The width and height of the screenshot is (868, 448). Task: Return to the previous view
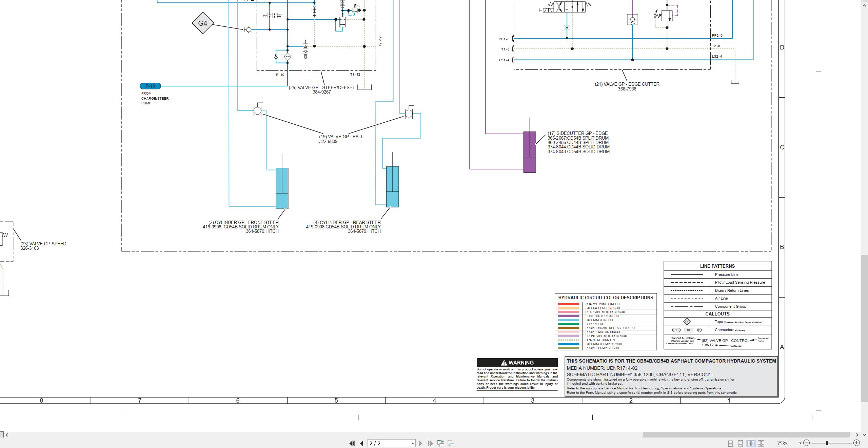click(x=441, y=443)
